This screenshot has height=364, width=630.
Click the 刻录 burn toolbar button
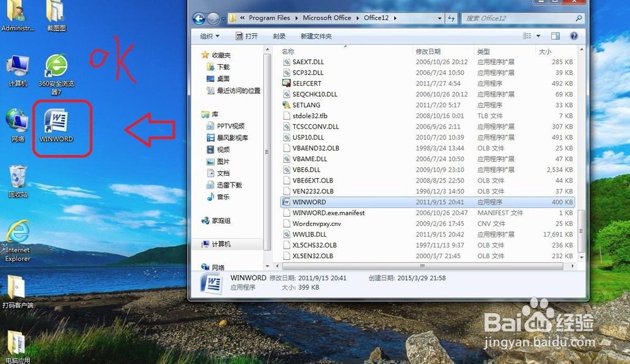point(279,36)
